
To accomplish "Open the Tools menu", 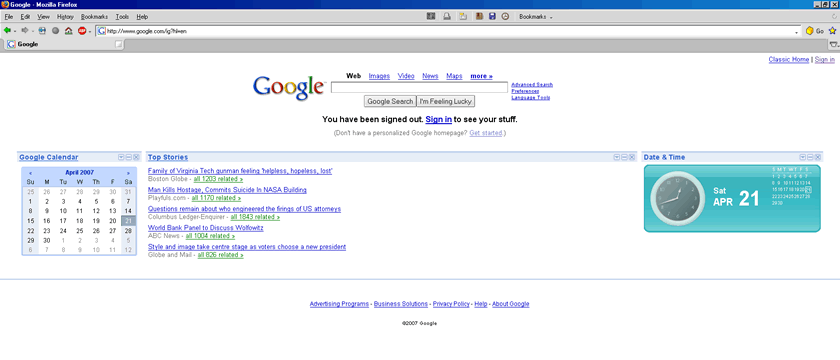I will tap(122, 17).
